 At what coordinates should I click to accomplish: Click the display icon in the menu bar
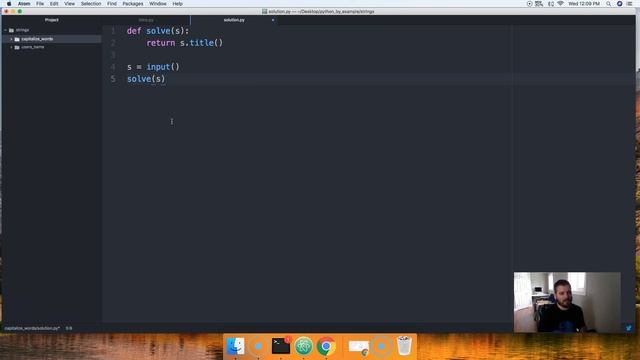click(x=539, y=4)
